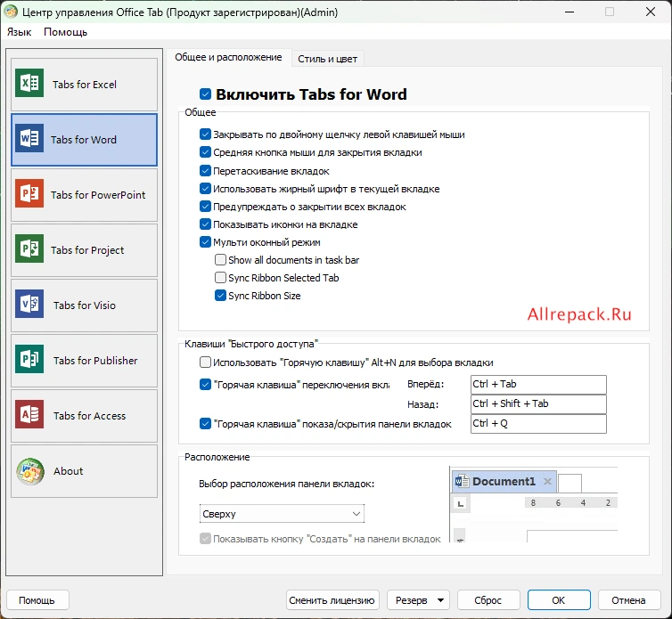
Task: Click the Excel icon in sidebar
Action: (29, 83)
